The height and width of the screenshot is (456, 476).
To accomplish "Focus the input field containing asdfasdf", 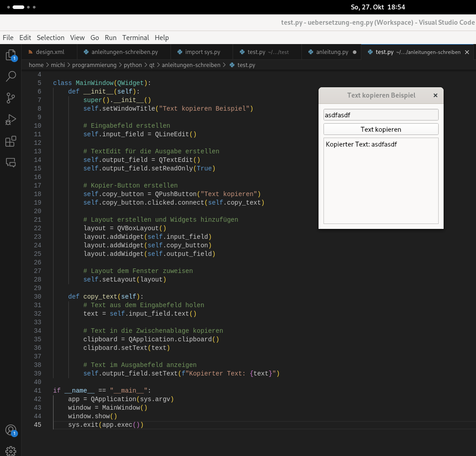I will [381, 115].
